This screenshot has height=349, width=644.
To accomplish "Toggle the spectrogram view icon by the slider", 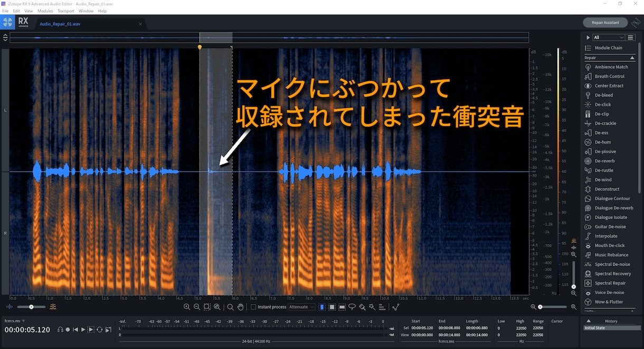I will [53, 307].
